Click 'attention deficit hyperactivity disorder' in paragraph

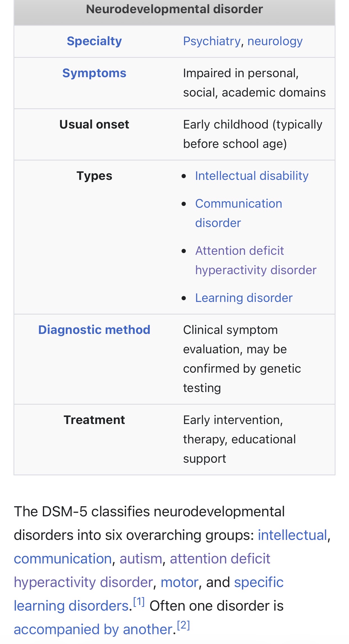pyautogui.click(x=220, y=559)
